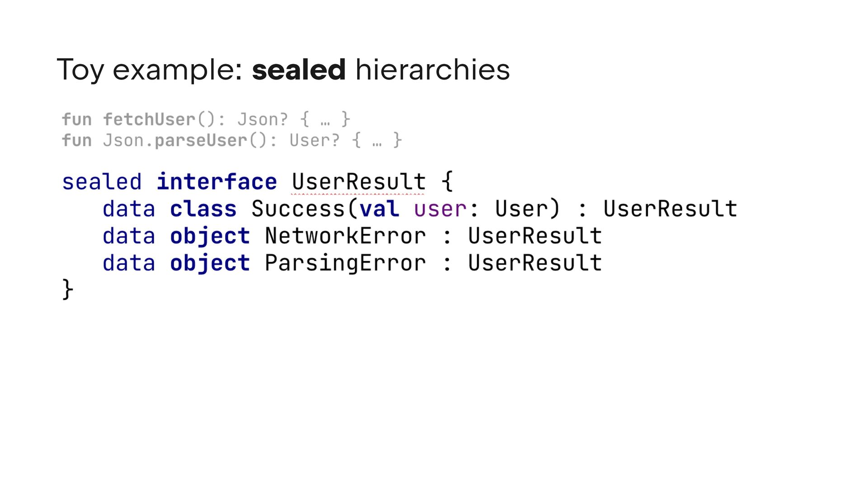Click the closing curly brace of interface
This screenshot has width=868, height=488.
(x=67, y=289)
